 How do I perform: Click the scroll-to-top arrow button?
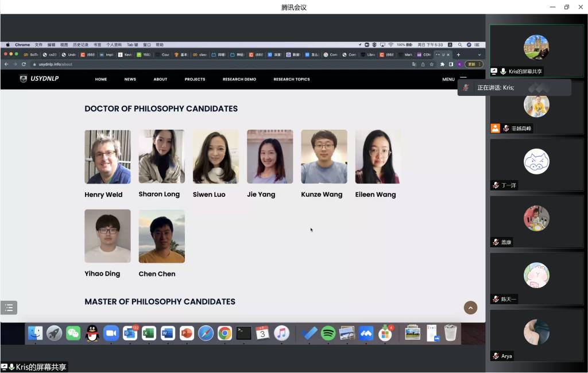[x=470, y=308]
